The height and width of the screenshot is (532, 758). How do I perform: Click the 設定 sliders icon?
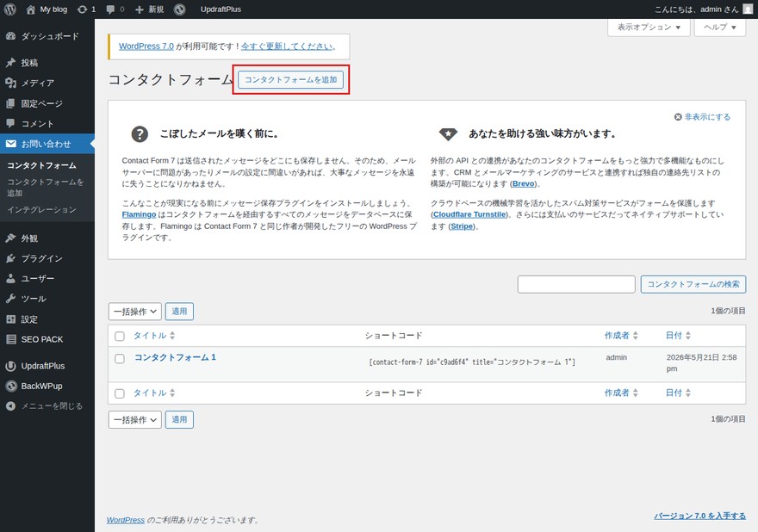pos(10,319)
